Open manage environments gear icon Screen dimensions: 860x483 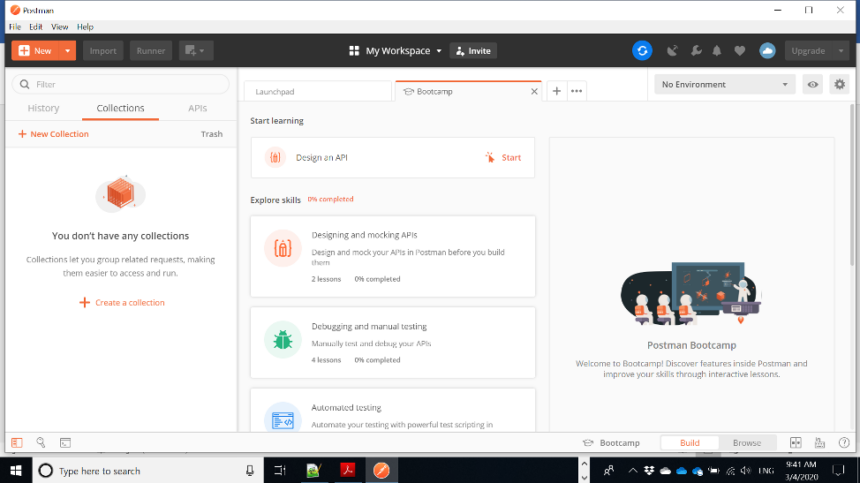pyautogui.click(x=840, y=84)
